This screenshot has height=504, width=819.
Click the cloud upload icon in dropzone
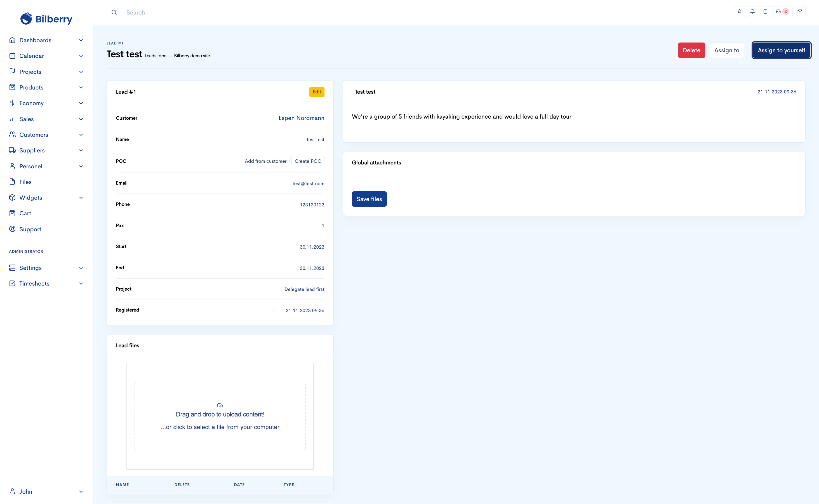click(x=220, y=405)
